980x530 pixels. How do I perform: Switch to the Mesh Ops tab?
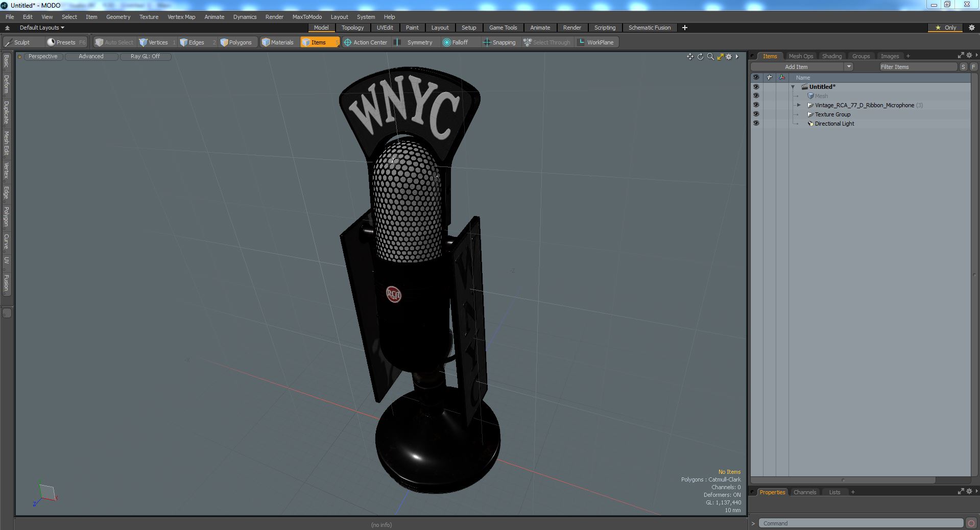pyautogui.click(x=801, y=56)
